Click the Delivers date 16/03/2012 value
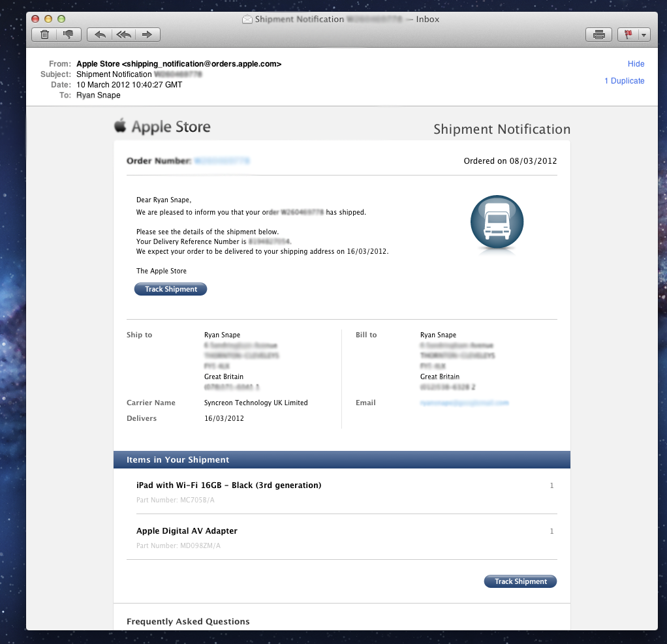This screenshot has height=644, width=667. [x=224, y=418]
